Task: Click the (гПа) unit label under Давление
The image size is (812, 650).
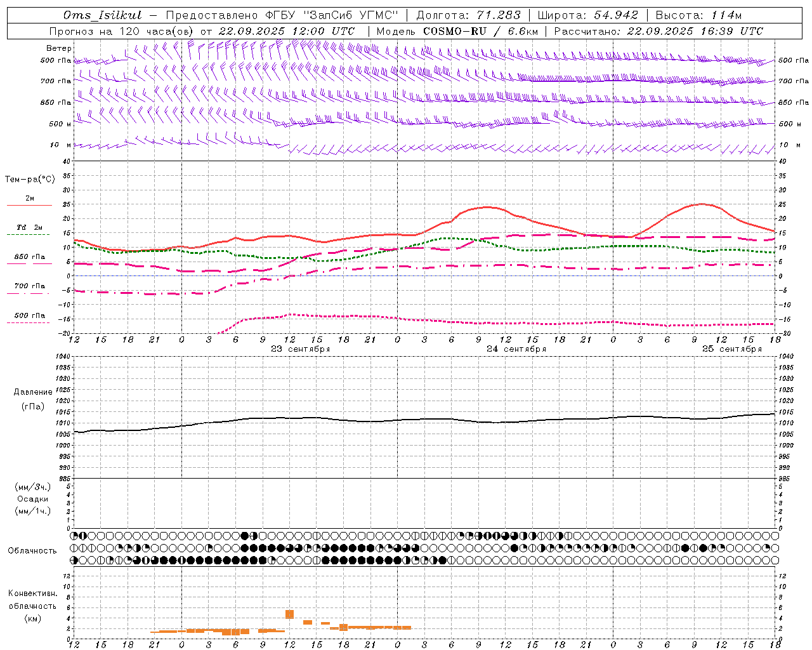Action: [33, 407]
